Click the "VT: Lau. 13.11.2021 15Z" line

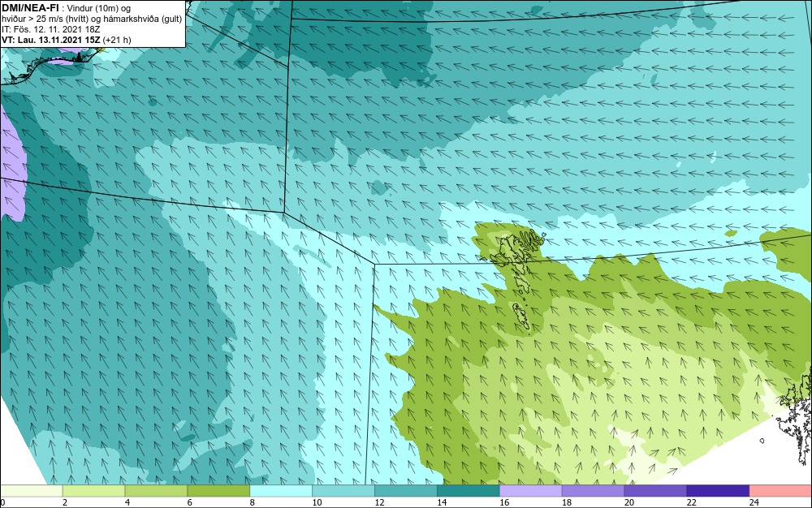pyautogui.click(x=51, y=39)
